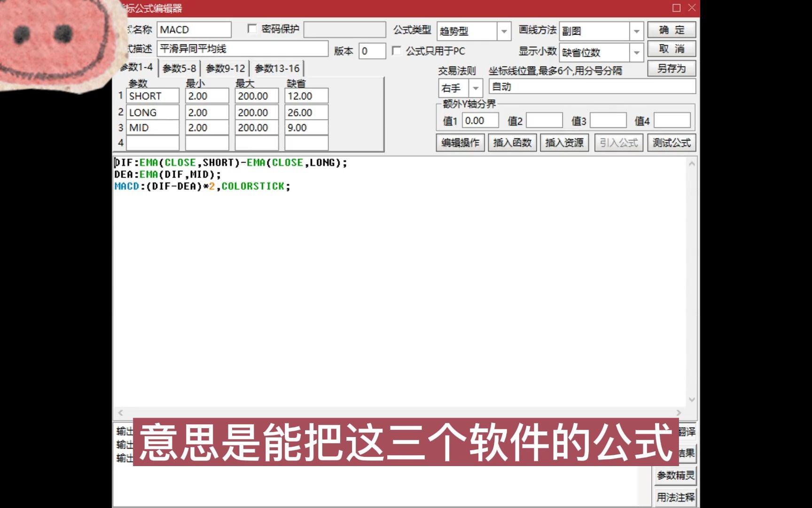Viewport: 812px width, 508px height.
Task: Open the 画线方法 dropdown showing 副图
Action: (637, 31)
